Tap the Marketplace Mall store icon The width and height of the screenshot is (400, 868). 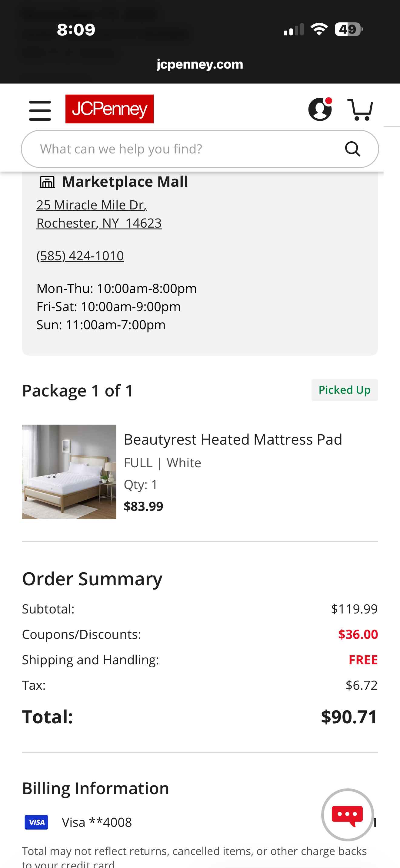click(x=47, y=182)
